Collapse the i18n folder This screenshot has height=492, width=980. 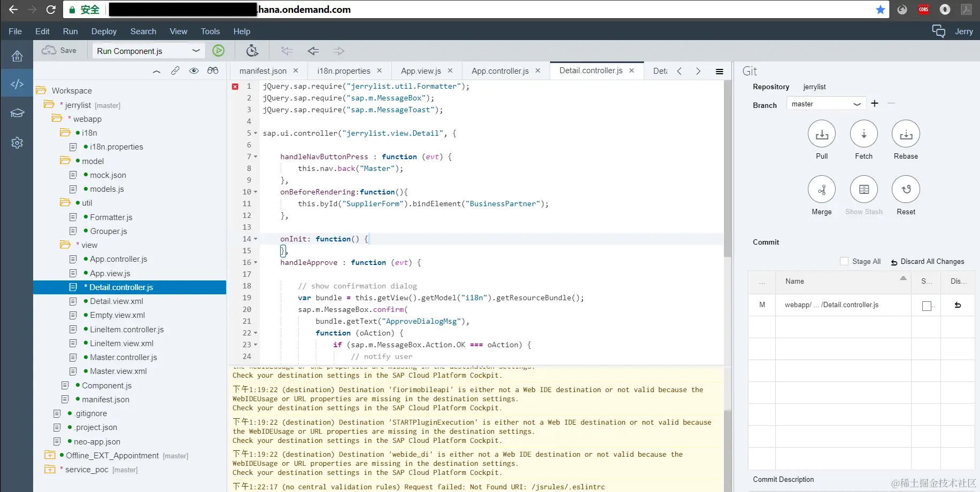click(65, 132)
